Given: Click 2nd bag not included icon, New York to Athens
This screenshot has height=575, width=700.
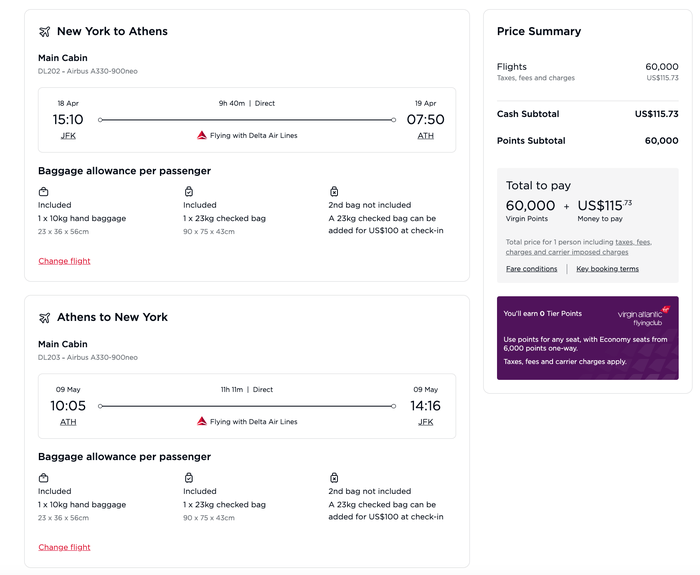Looking at the screenshot, I should [x=334, y=192].
